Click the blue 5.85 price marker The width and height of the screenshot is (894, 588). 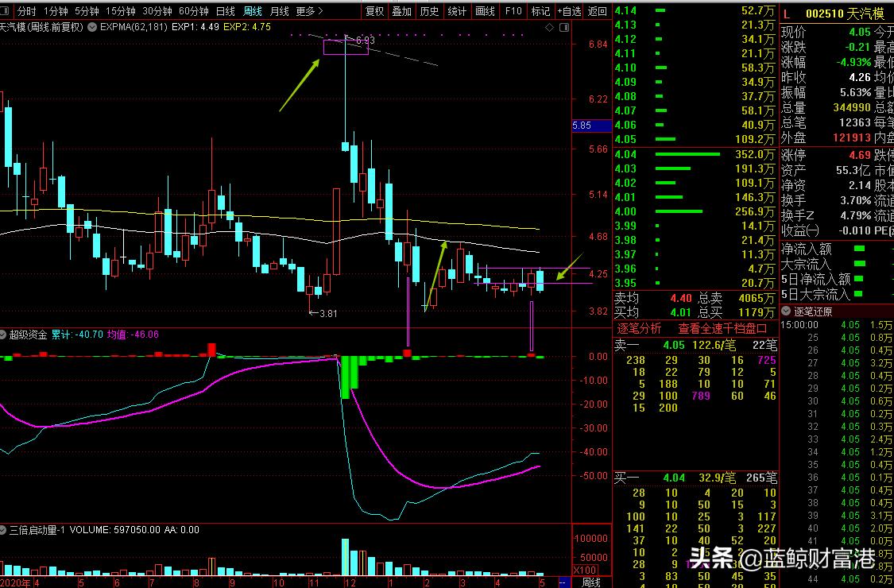pyautogui.click(x=582, y=126)
